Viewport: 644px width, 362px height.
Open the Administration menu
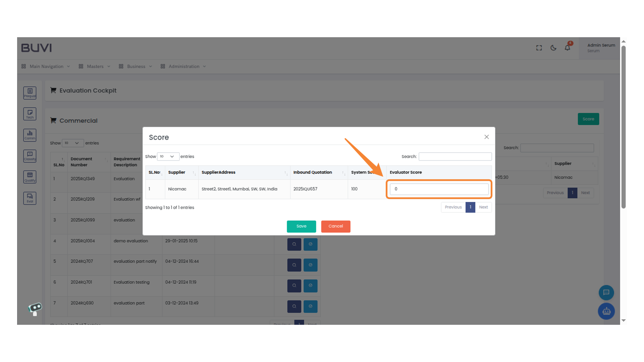coord(183,66)
